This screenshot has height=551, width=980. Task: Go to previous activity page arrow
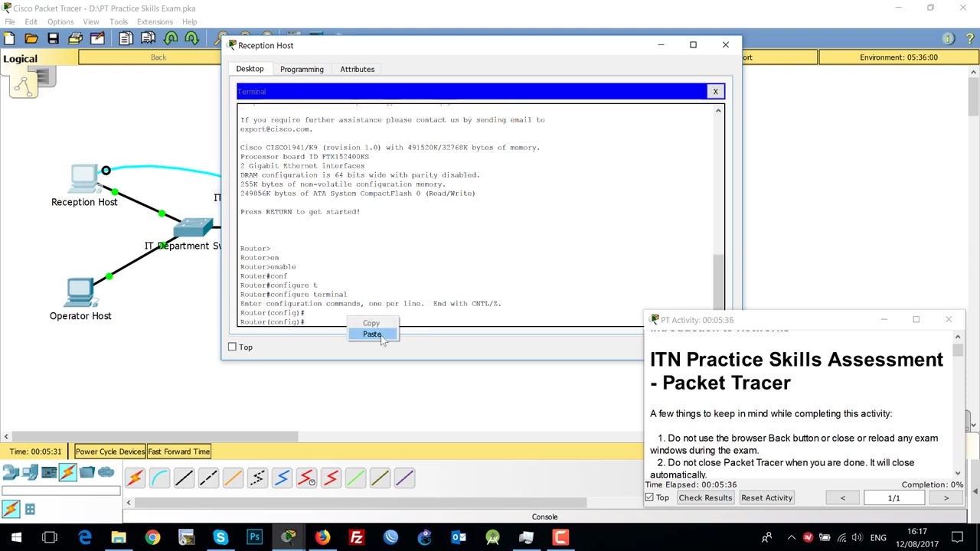(x=842, y=498)
